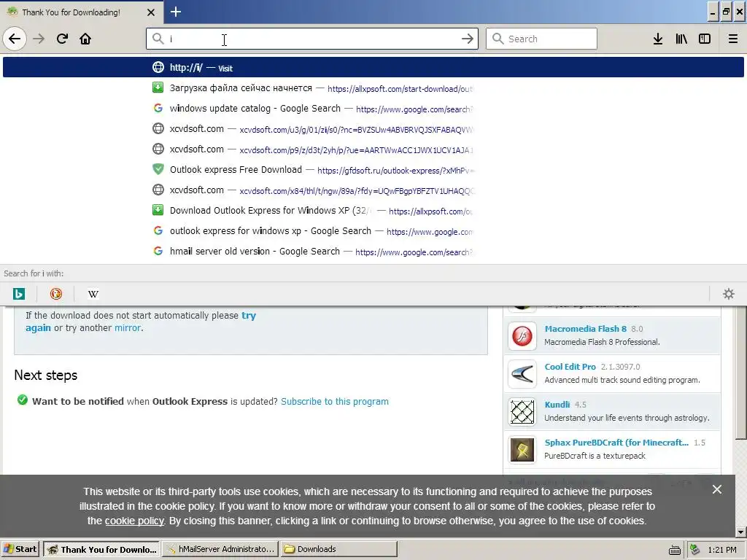Click the Macromedia Flash 8 icon
Screen dimensions: 747x560
click(x=522, y=336)
